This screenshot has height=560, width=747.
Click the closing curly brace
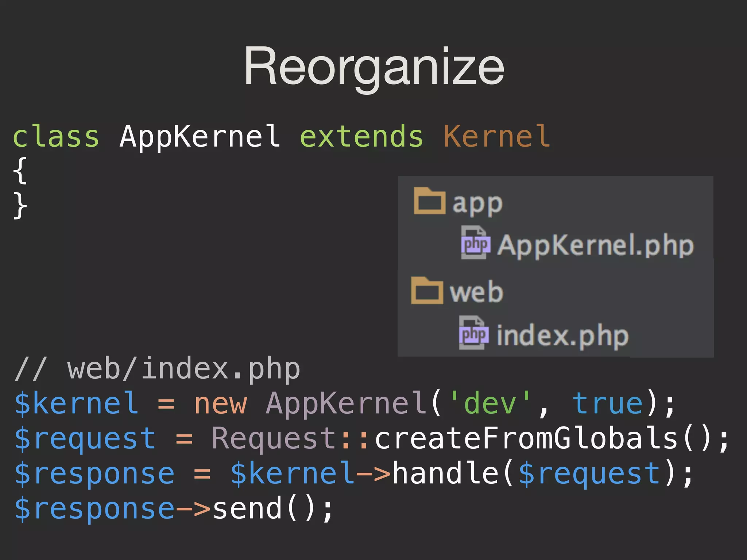[x=20, y=205]
